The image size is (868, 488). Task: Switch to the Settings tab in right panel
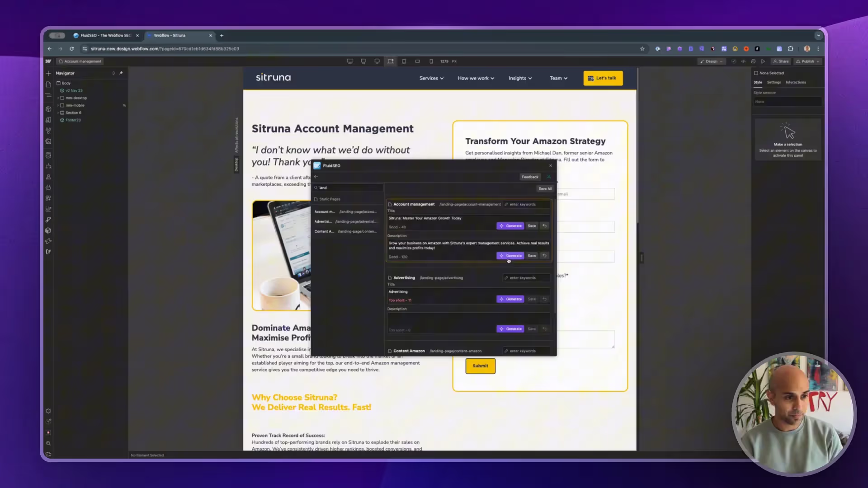(774, 82)
